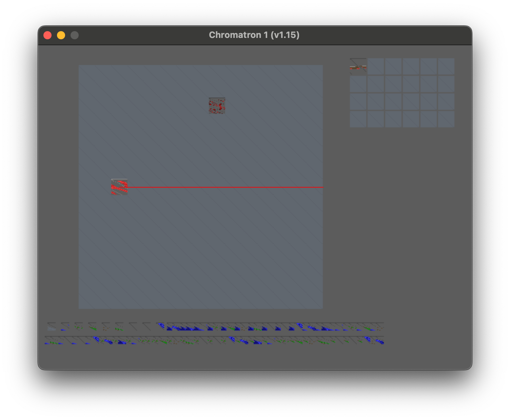
Task: Click the red laser emitter on the board
Action: coord(119,187)
